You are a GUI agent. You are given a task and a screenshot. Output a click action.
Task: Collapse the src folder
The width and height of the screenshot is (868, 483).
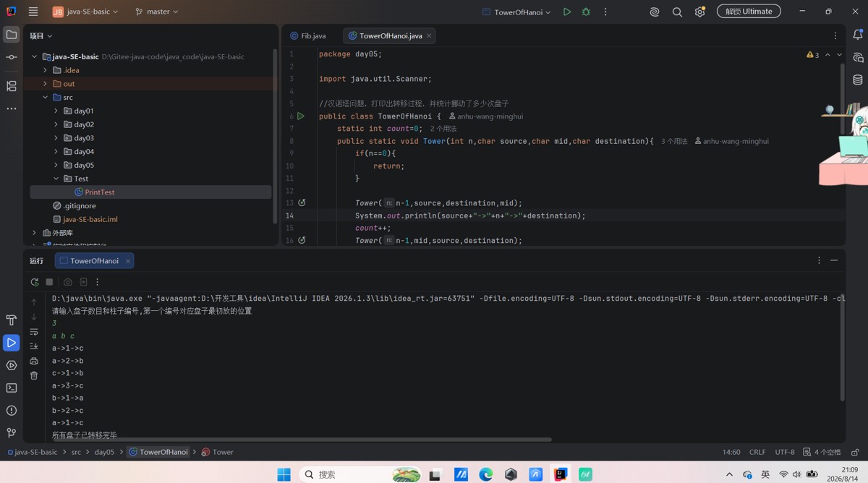[45, 98]
